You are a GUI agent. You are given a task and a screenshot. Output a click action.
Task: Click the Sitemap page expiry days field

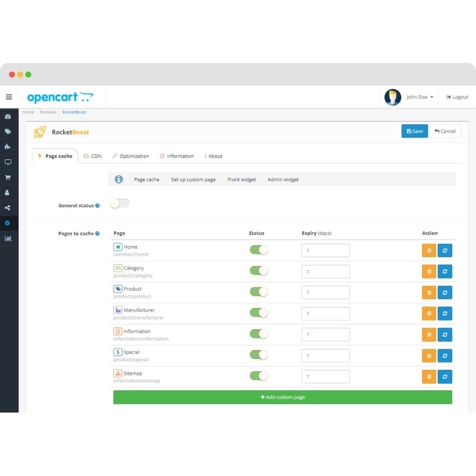pos(325,377)
